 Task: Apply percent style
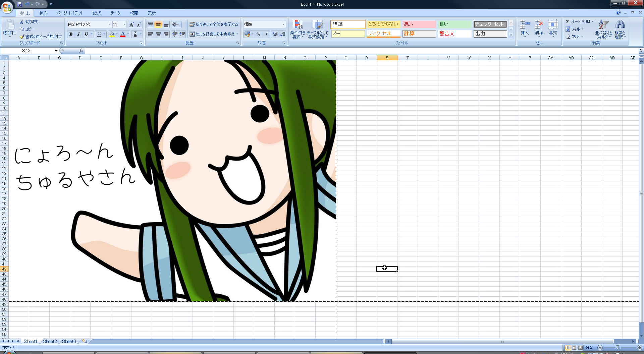click(258, 34)
